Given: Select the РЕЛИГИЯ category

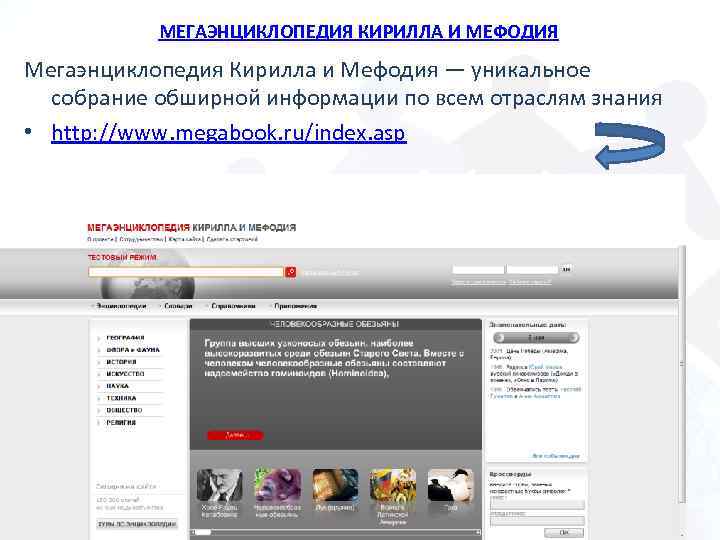Looking at the screenshot, I should [121, 422].
